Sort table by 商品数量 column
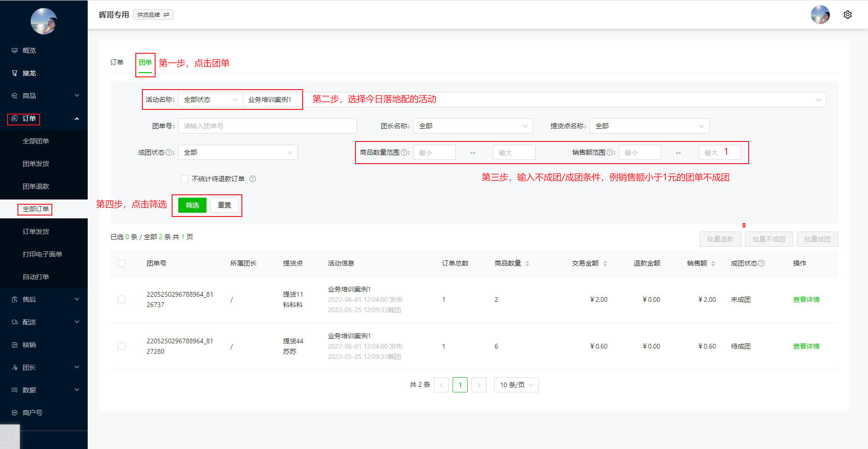 tap(527, 264)
